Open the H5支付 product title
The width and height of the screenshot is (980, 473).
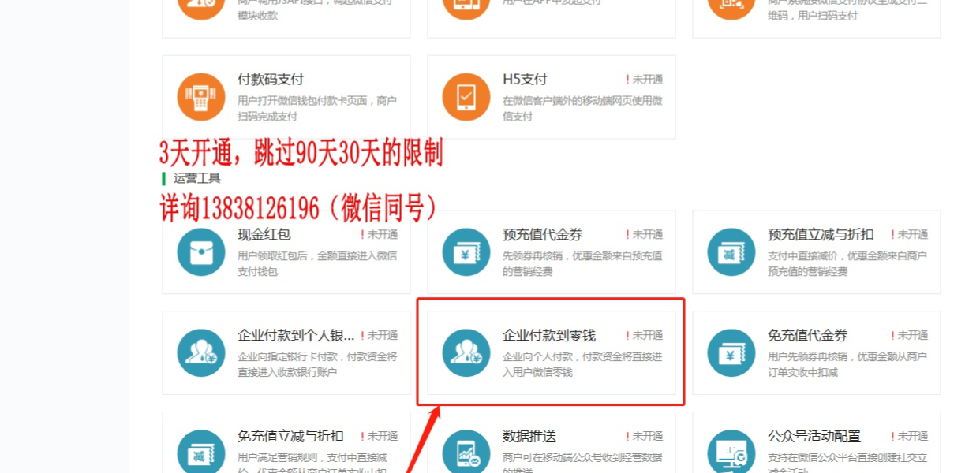[525, 80]
